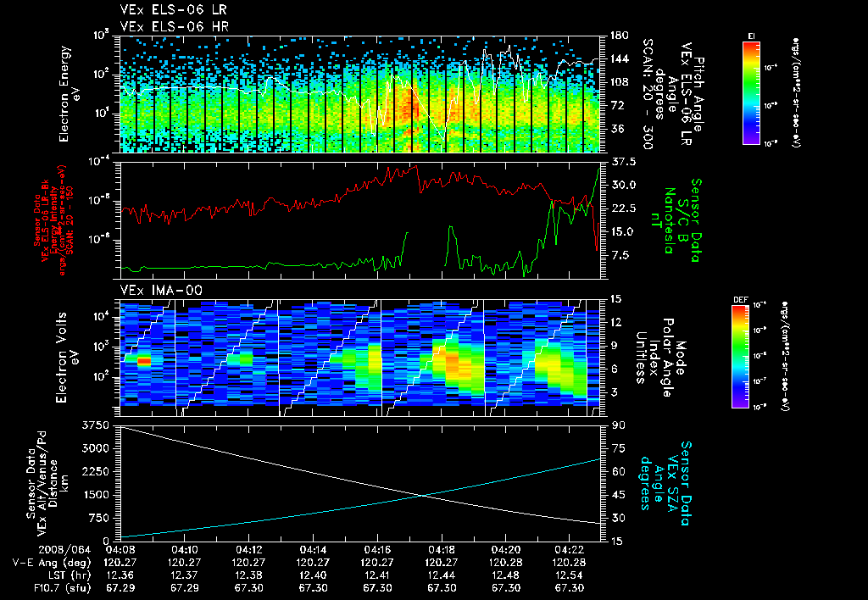Screen dimensions: 868x600
Task: Click the 'SCAN: 20 - 300' label
Action: click(x=647, y=94)
